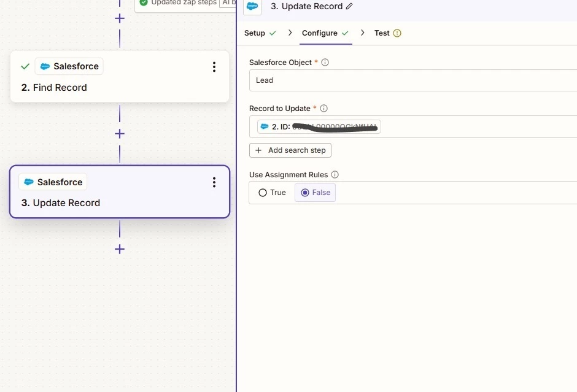Select False for Use Assignment Rules

[316, 193]
